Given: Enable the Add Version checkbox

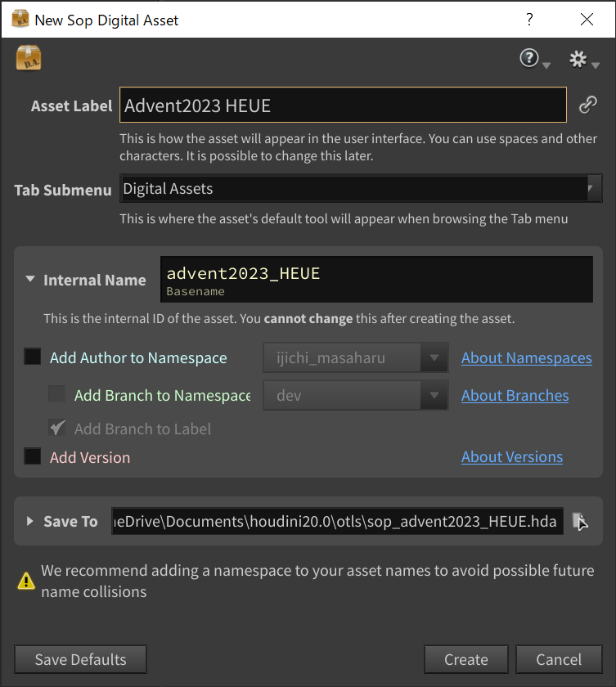Looking at the screenshot, I should [x=33, y=456].
